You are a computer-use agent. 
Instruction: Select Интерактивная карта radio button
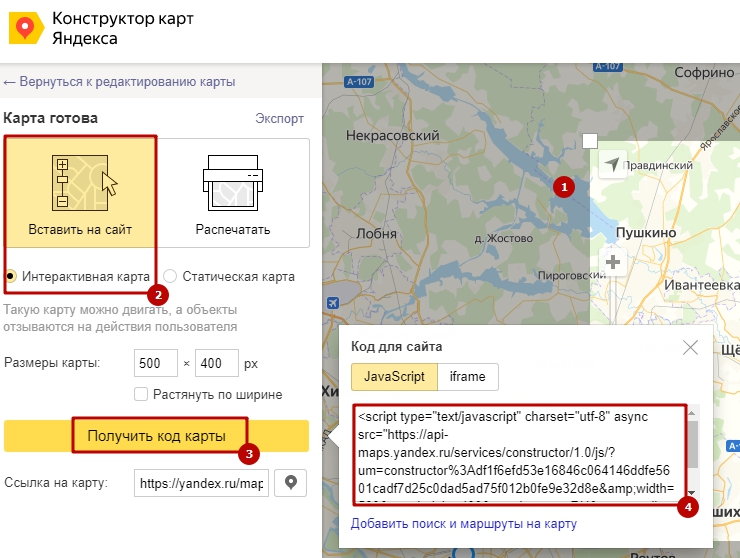[x=12, y=276]
